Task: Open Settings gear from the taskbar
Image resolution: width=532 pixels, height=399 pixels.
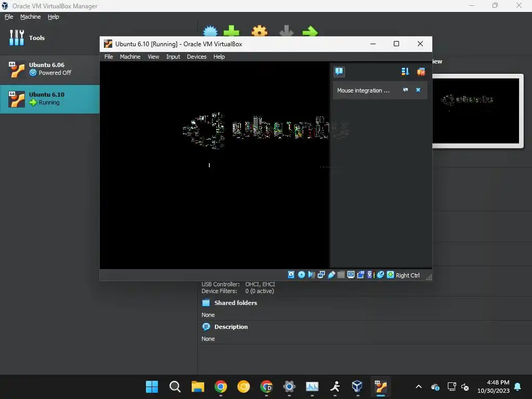Action: tap(289, 387)
